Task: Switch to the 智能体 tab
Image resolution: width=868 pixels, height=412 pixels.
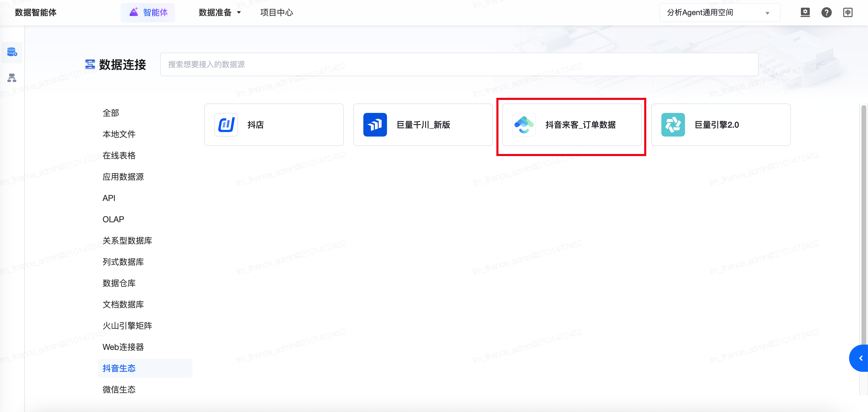Action: [x=148, y=12]
